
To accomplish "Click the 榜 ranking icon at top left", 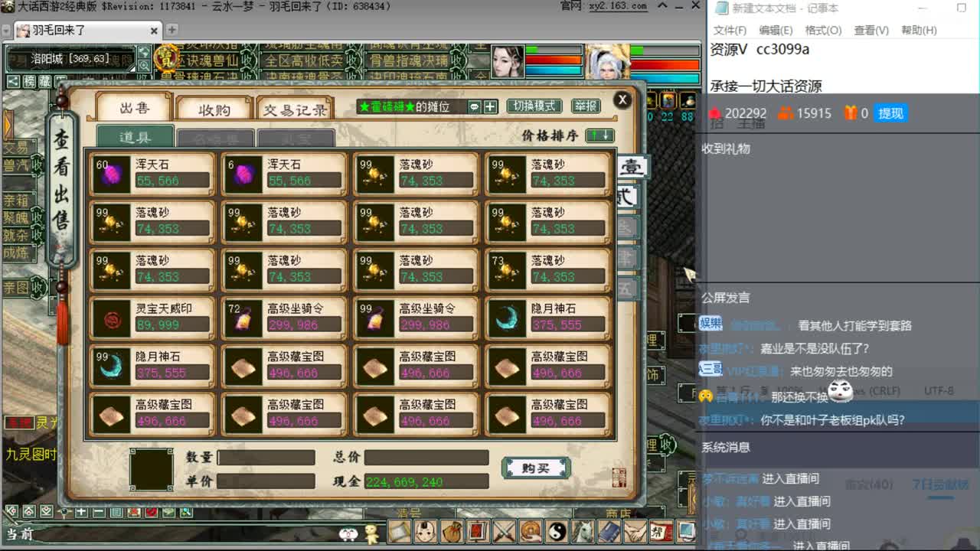I will click(x=29, y=81).
